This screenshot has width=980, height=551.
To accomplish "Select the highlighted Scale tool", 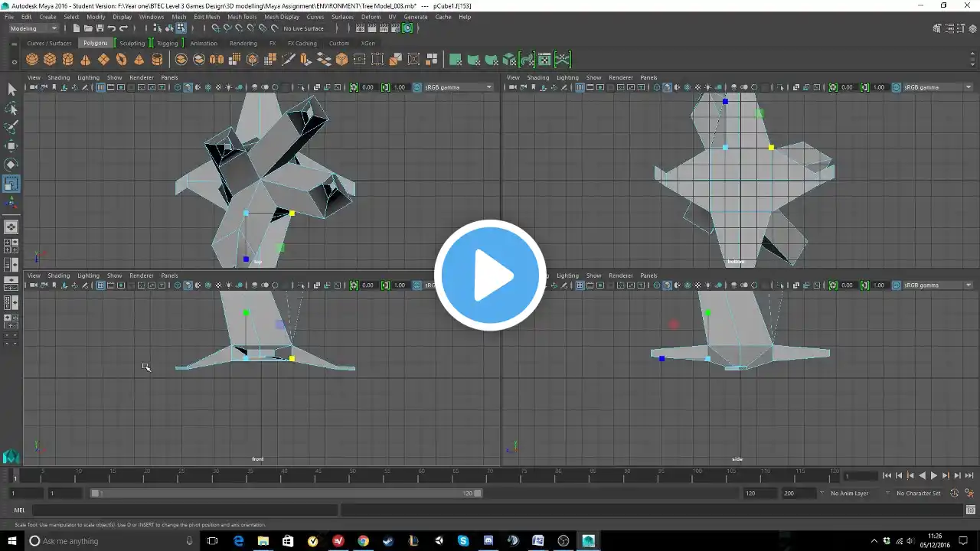I will (x=11, y=184).
